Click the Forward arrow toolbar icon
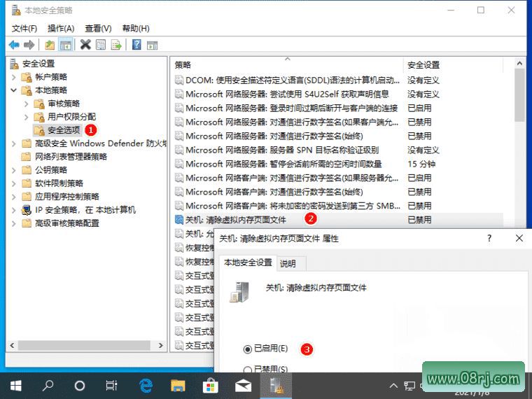 (x=29, y=44)
